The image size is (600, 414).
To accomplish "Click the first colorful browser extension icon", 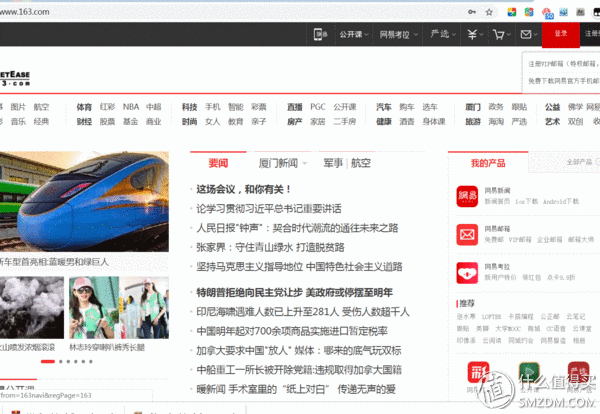I will pyautogui.click(x=512, y=12).
